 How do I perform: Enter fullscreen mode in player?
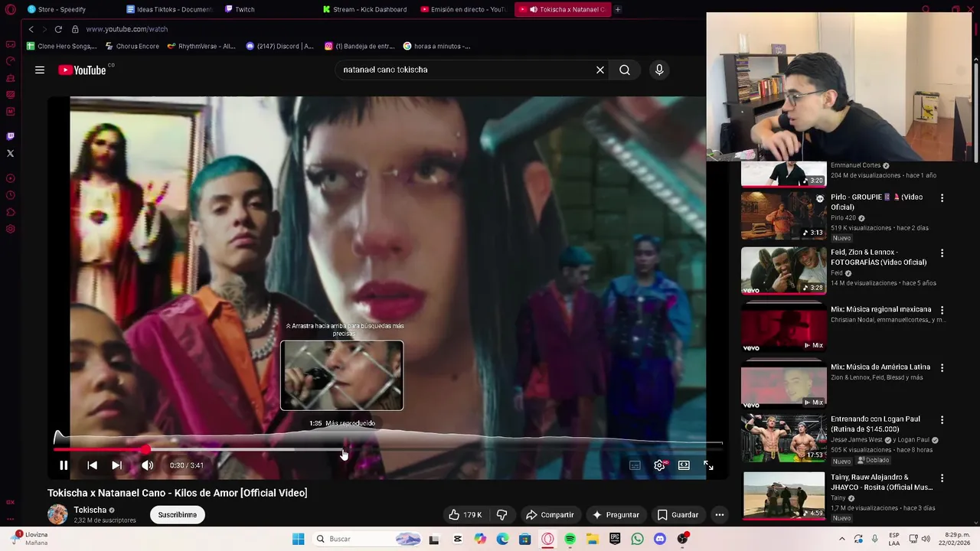coord(708,465)
